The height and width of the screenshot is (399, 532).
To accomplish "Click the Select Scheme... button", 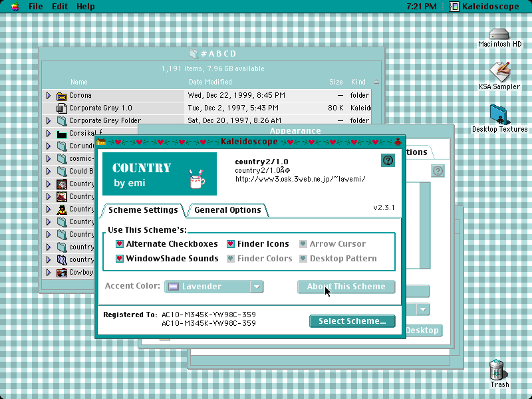I will coord(352,321).
